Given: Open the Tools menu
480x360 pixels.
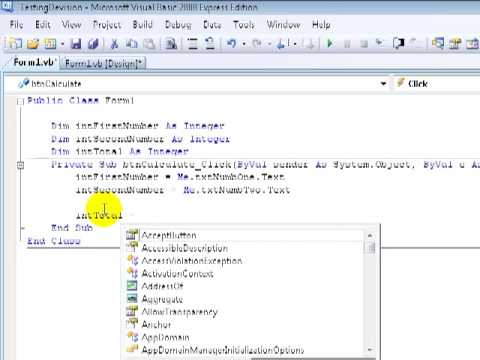Looking at the screenshot, I should 244,25.
